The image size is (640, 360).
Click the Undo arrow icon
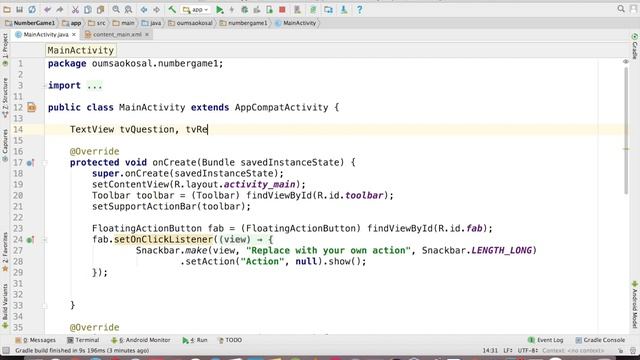pos(47,9)
